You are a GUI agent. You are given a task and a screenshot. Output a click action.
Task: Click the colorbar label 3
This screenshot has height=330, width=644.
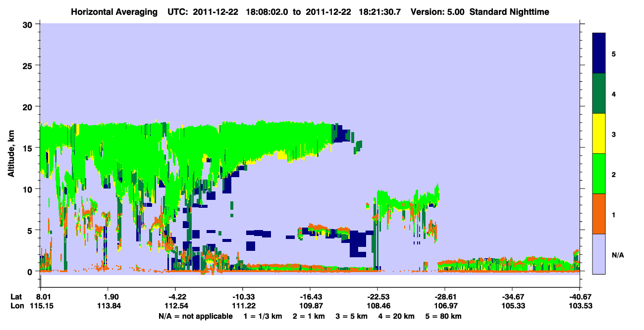coord(614,134)
